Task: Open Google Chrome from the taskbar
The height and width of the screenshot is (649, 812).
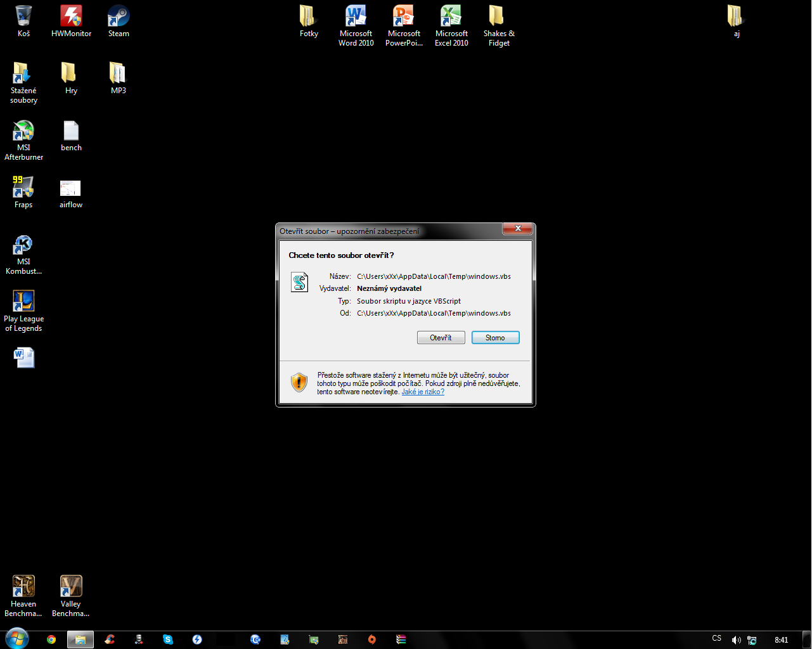Action: click(x=51, y=639)
